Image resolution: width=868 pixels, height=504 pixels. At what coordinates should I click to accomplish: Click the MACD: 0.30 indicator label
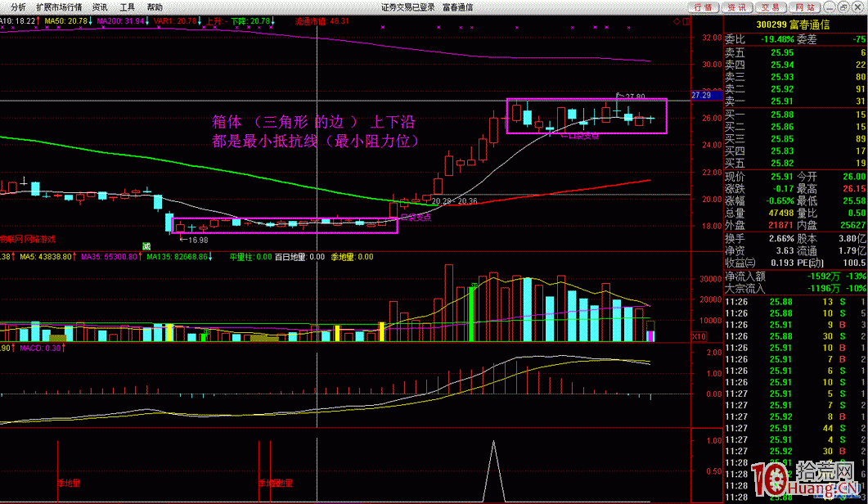[42, 348]
